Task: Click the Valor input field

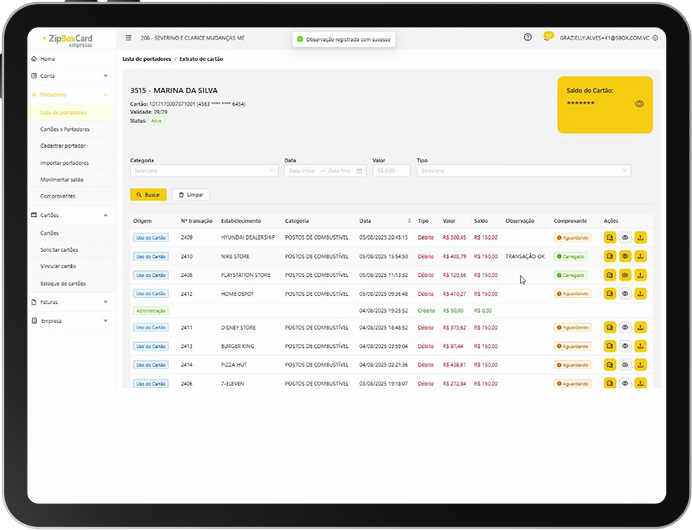Action: click(391, 171)
